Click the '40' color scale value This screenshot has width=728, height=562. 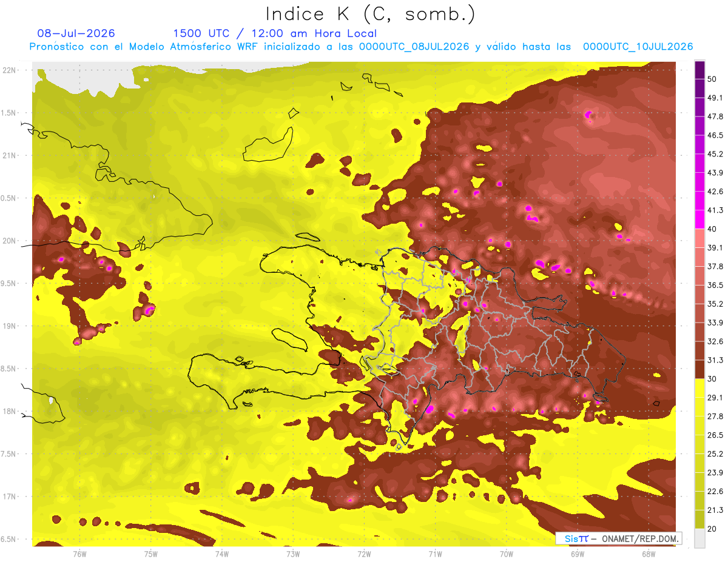712,229
